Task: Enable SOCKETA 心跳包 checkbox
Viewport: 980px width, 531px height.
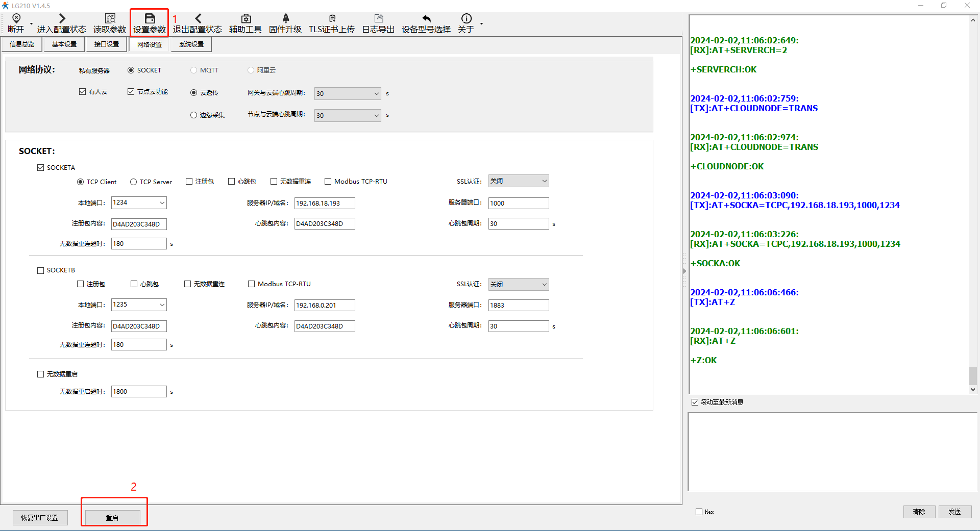Action: [232, 182]
